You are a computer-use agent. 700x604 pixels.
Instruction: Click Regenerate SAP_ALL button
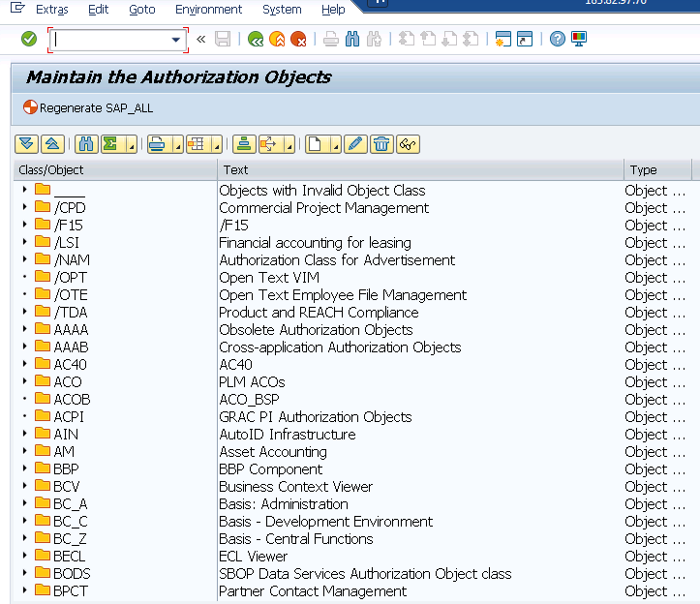coord(88,107)
